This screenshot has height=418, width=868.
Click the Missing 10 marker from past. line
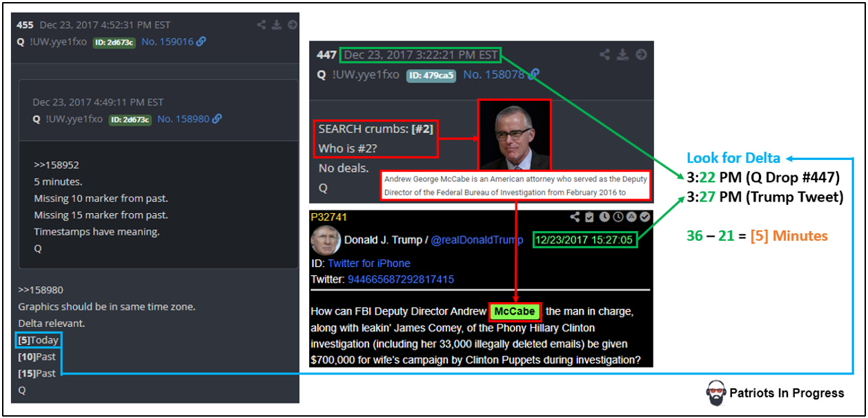(101, 199)
